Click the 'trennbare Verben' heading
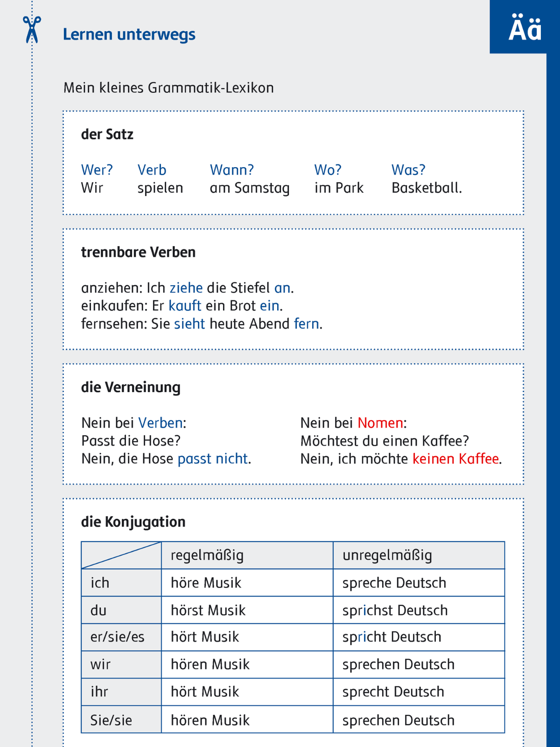Viewport: 560px width, 747px height. (138, 252)
